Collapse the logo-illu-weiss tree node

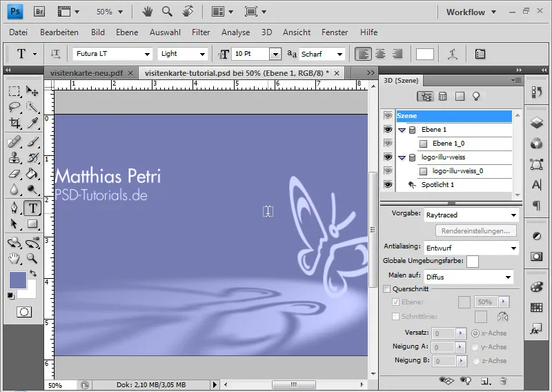pos(402,158)
